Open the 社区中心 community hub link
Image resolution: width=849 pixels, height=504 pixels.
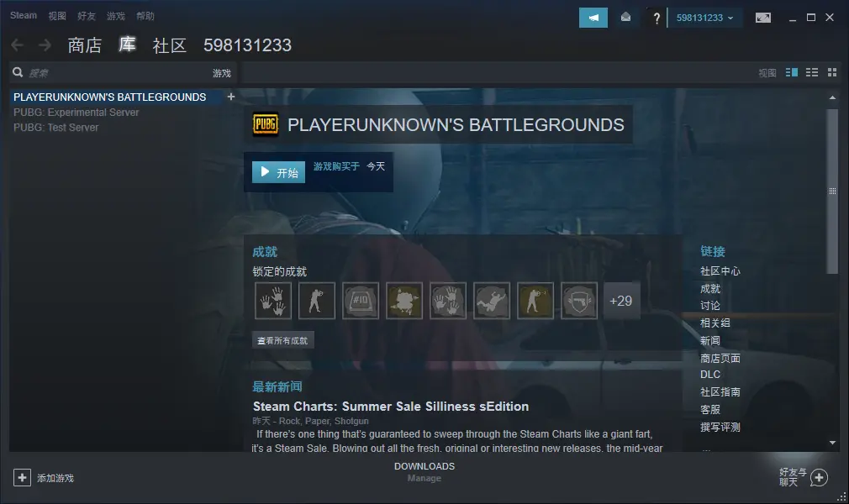coord(720,271)
